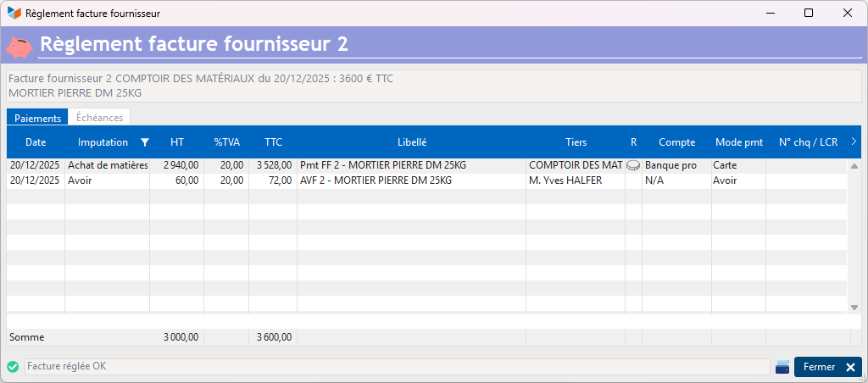
Task: Click the green check status icon
Action: [13, 367]
